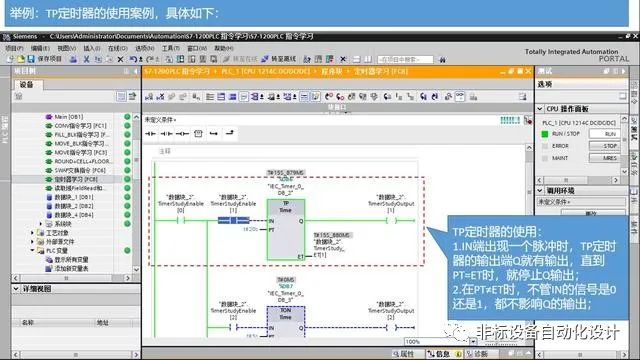
Task: Click the RUN button on CPU panel
Action: click(604, 134)
